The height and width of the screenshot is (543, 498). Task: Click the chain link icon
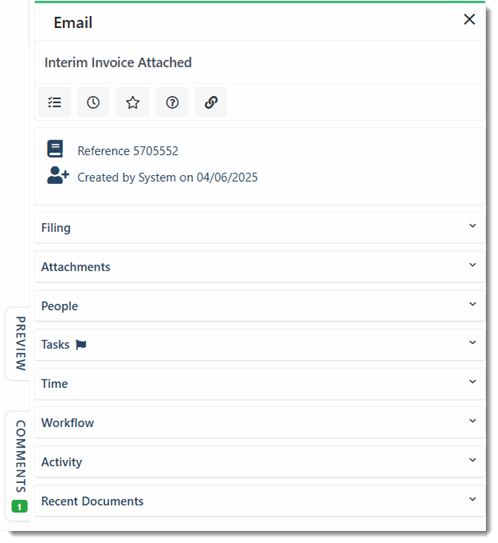coord(211,102)
